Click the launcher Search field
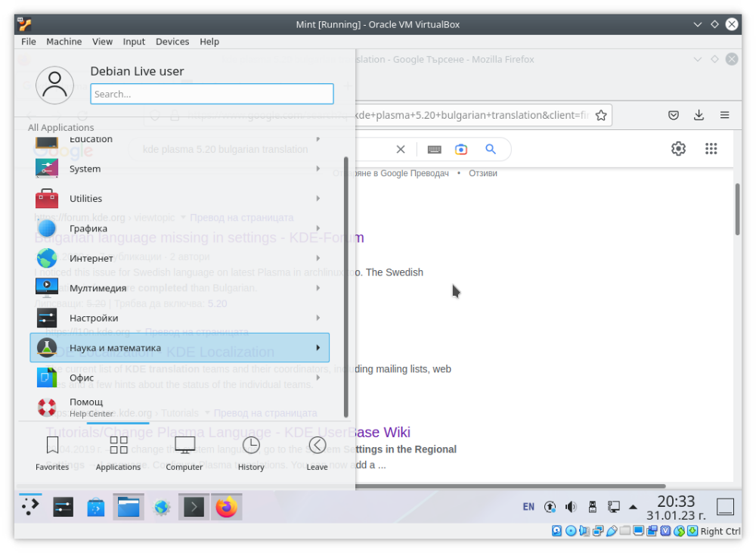Viewport: 756px width, 553px height. 212,94
